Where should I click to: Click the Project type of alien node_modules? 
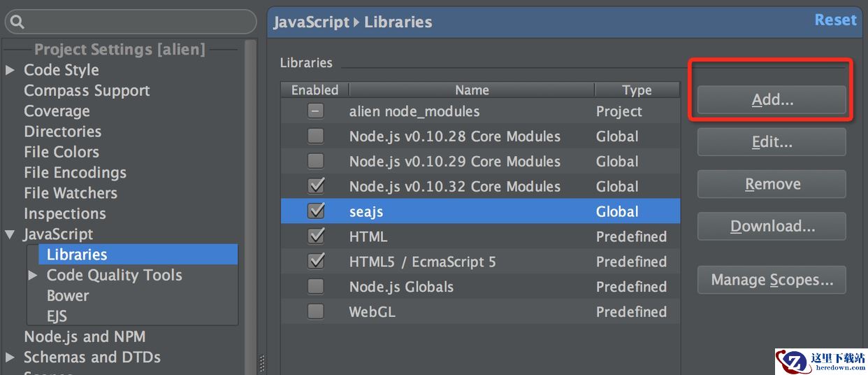[x=619, y=111]
